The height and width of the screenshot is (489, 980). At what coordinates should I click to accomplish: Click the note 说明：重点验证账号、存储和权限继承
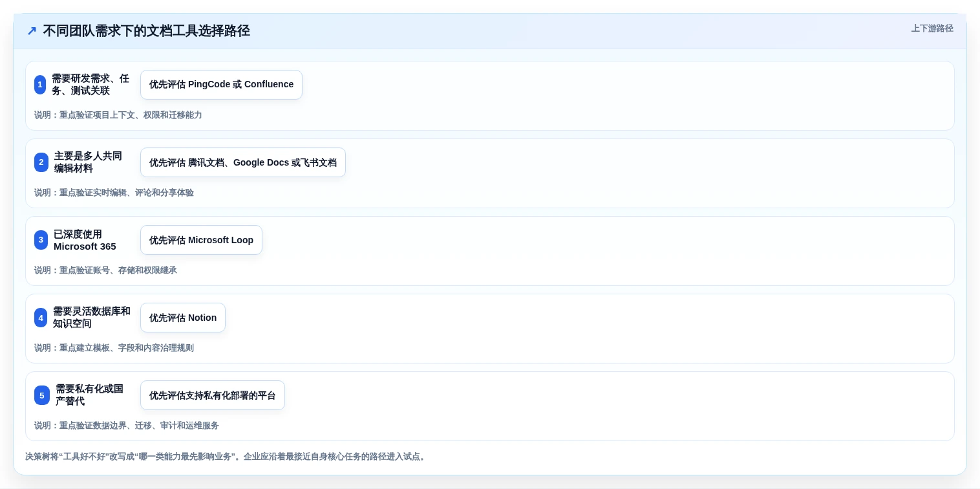tap(105, 270)
